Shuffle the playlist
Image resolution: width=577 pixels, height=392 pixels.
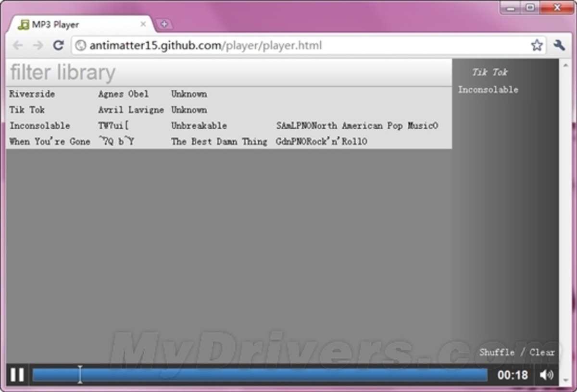(x=497, y=352)
